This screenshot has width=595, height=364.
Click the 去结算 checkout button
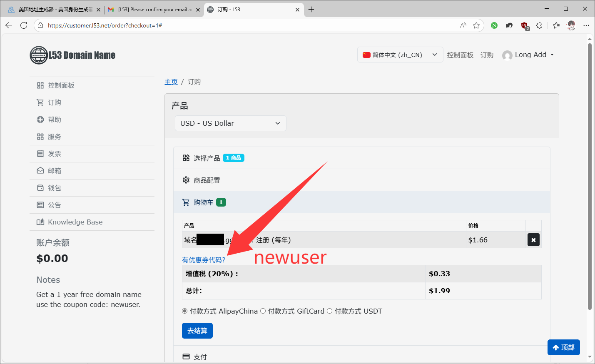click(197, 331)
